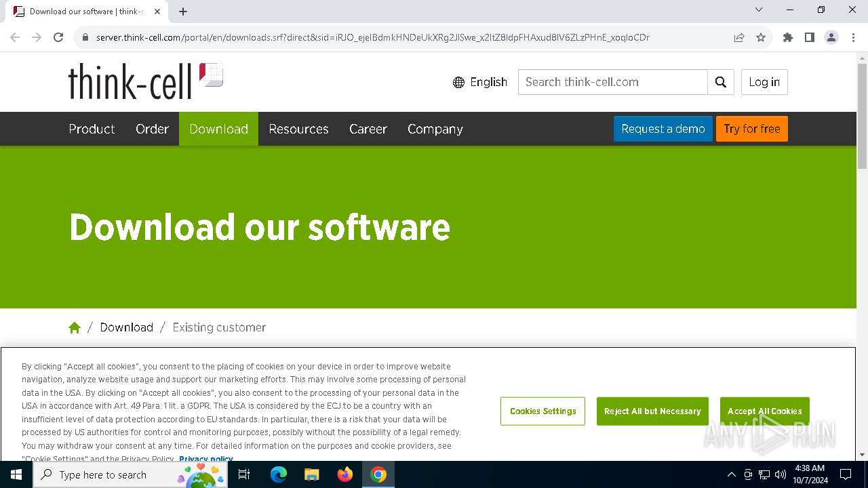Open Task View on the taskbar
Viewport: 868px width, 488px height.
244,474
